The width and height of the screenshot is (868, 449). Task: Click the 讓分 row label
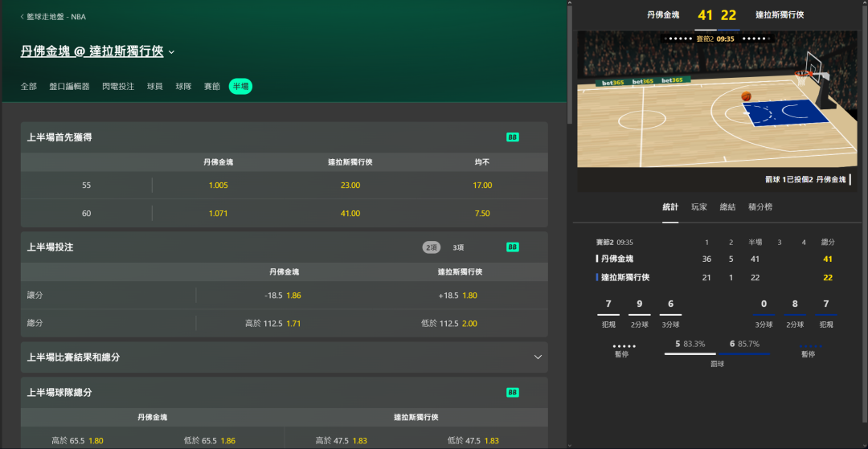(35, 296)
